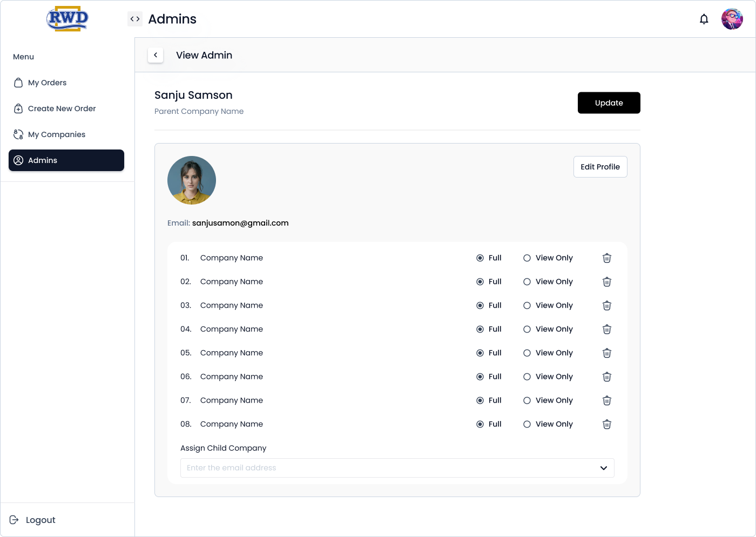Open Admins menu item
This screenshot has height=537, width=756.
(x=66, y=160)
